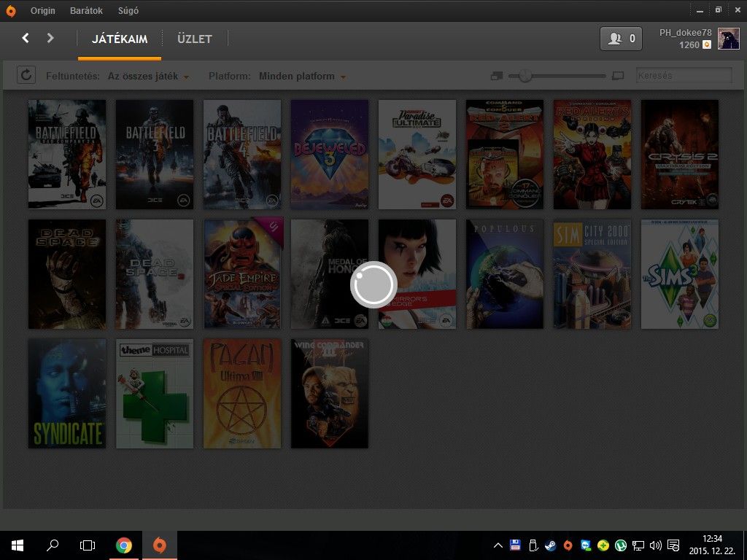
Task: Click the Origin logo icon
Action: point(10,10)
